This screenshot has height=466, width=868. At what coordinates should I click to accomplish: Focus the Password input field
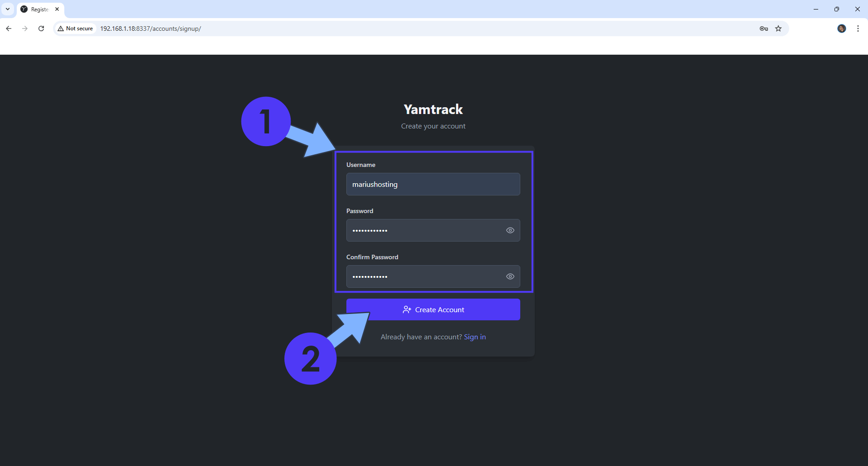(x=433, y=230)
